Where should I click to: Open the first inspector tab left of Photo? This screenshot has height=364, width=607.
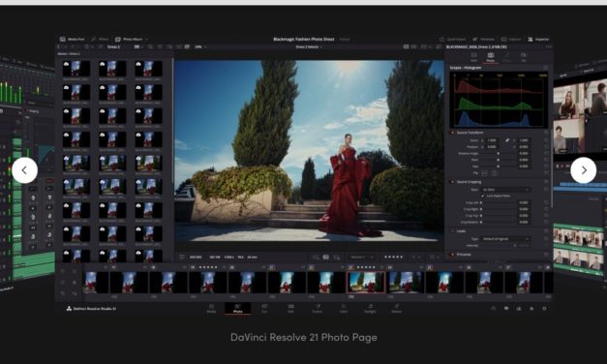[x=473, y=57]
